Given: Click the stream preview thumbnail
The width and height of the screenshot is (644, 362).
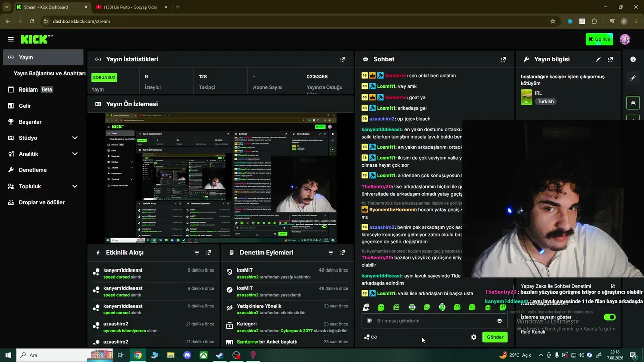Looking at the screenshot, I should [x=220, y=178].
